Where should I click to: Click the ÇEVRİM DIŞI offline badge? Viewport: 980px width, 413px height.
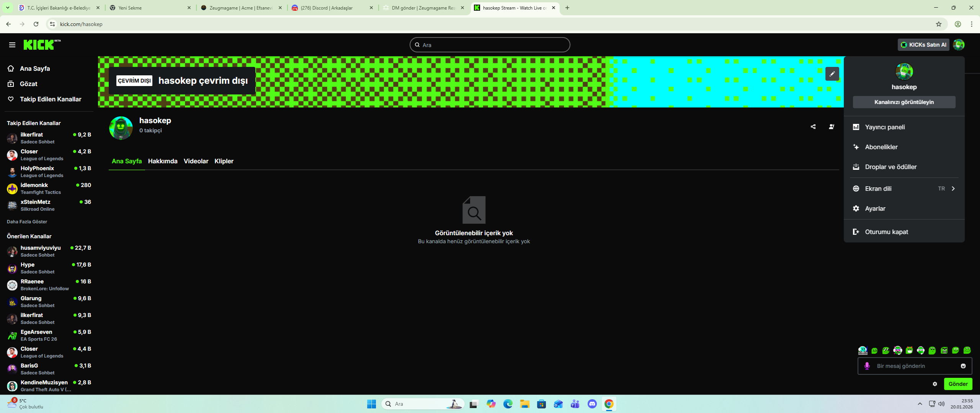click(134, 81)
